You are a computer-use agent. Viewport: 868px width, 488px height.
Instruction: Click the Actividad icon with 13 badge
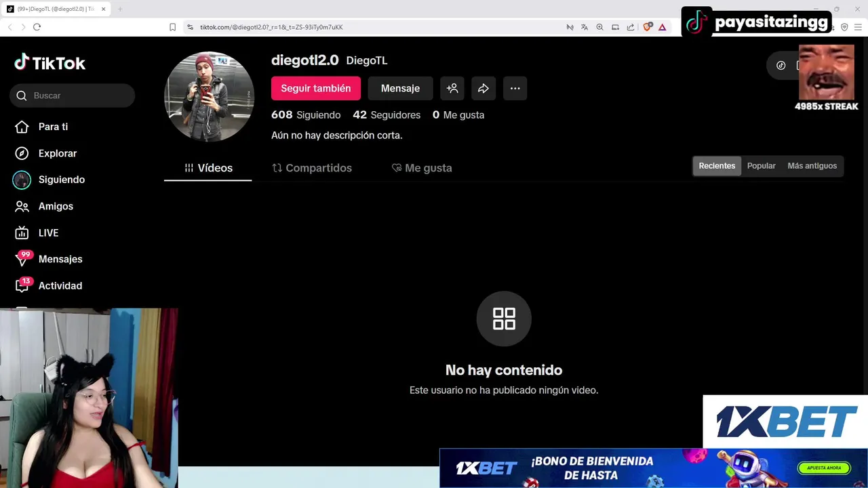coord(23,285)
